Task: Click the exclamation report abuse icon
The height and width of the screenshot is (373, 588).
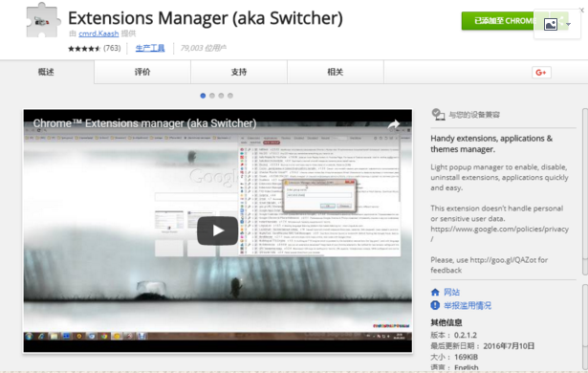Action: point(435,305)
